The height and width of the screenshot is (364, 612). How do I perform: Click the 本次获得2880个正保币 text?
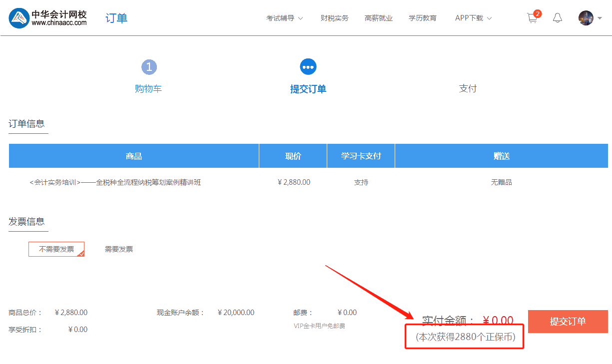point(466,337)
